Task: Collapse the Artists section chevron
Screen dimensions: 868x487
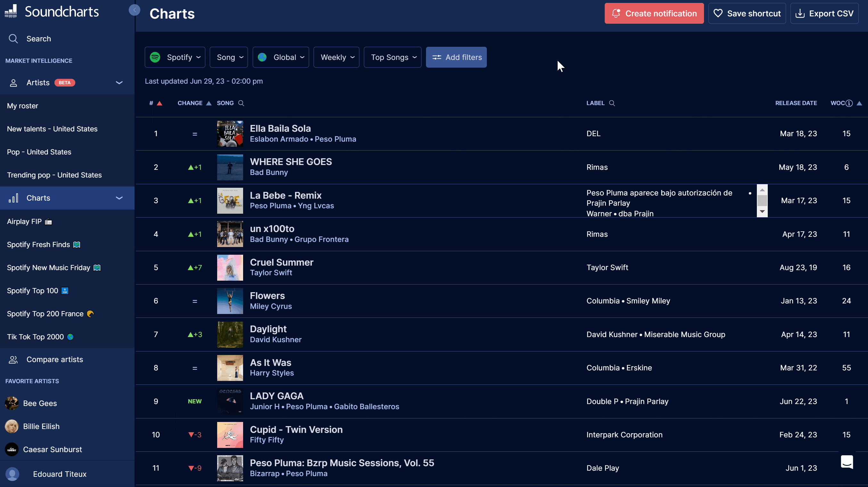Action: pyautogui.click(x=119, y=83)
